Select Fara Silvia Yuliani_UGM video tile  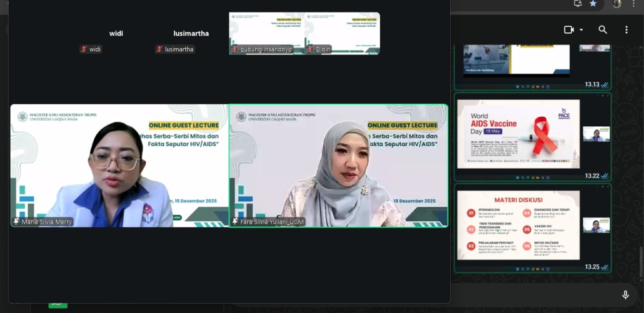pyautogui.click(x=338, y=166)
